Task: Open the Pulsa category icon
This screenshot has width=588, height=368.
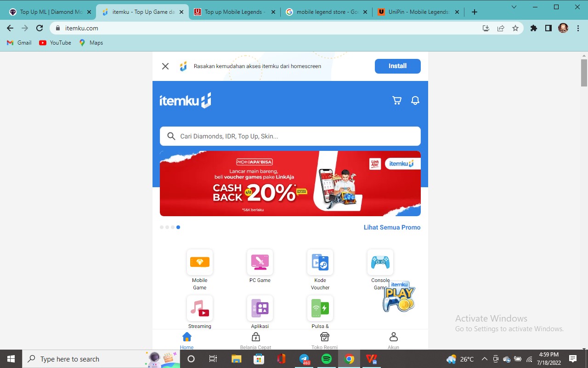Action: click(x=320, y=308)
